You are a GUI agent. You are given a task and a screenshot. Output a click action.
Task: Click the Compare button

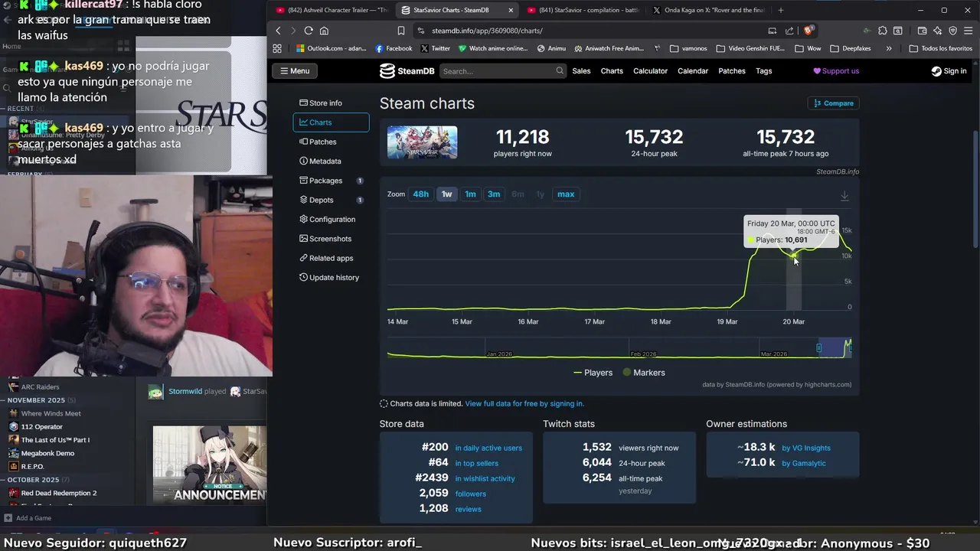click(x=833, y=103)
